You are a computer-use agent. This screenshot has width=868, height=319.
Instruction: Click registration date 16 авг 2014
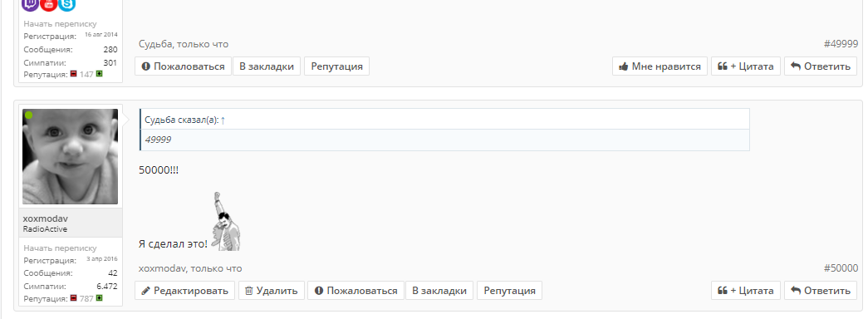pyautogui.click(x=101, y=34)
